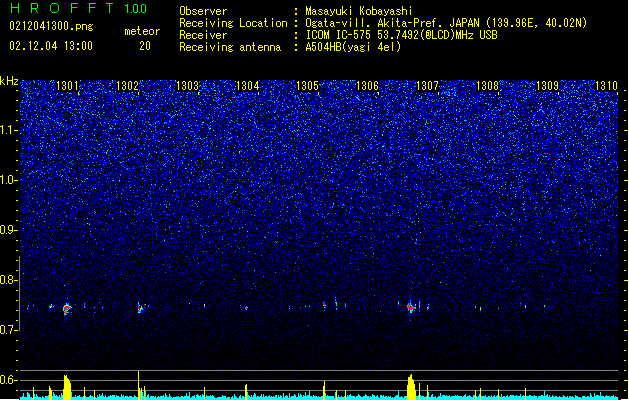Screen dimensions: 629x400
Task: Click the 1301 time marker
Action: pyautogui.click(x=67, y=86)
